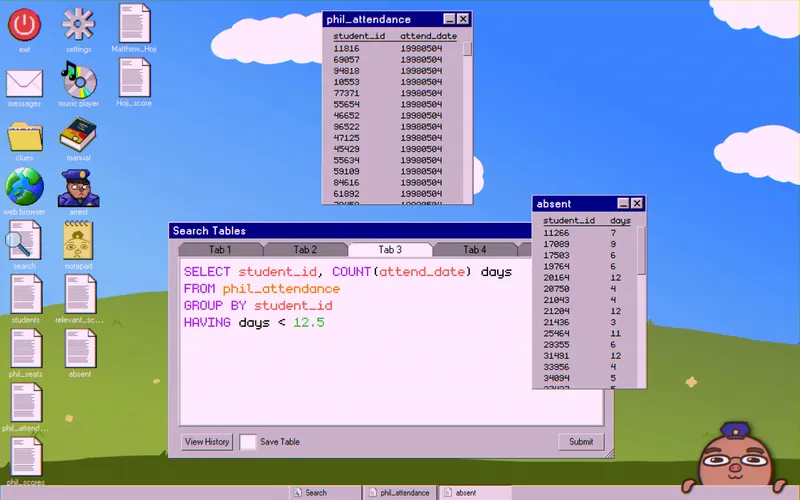Open the students document icon
The height and width of the screenshot is (500, 800).
(x=26, y=294)
